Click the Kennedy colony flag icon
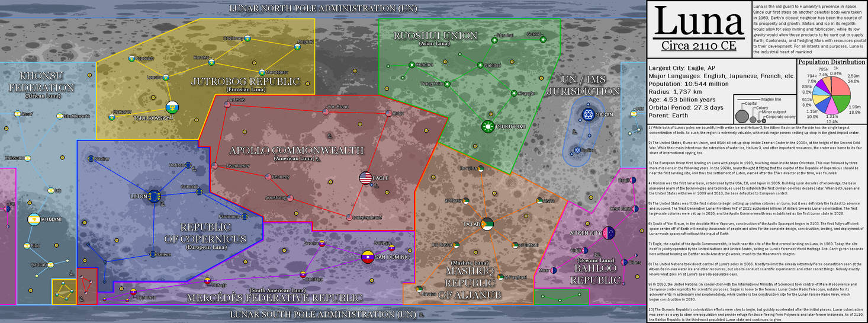868x323 pixels. 268,177
